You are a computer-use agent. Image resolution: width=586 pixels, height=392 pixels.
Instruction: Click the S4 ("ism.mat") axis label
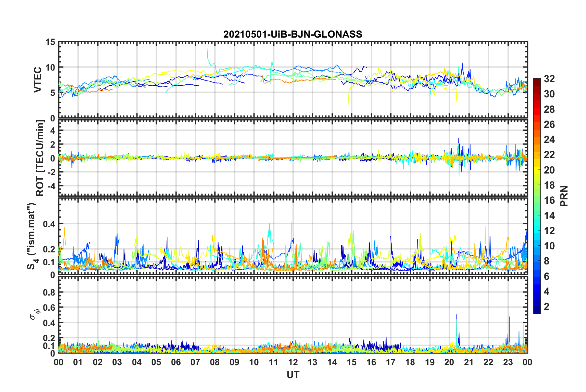(33, 236)
